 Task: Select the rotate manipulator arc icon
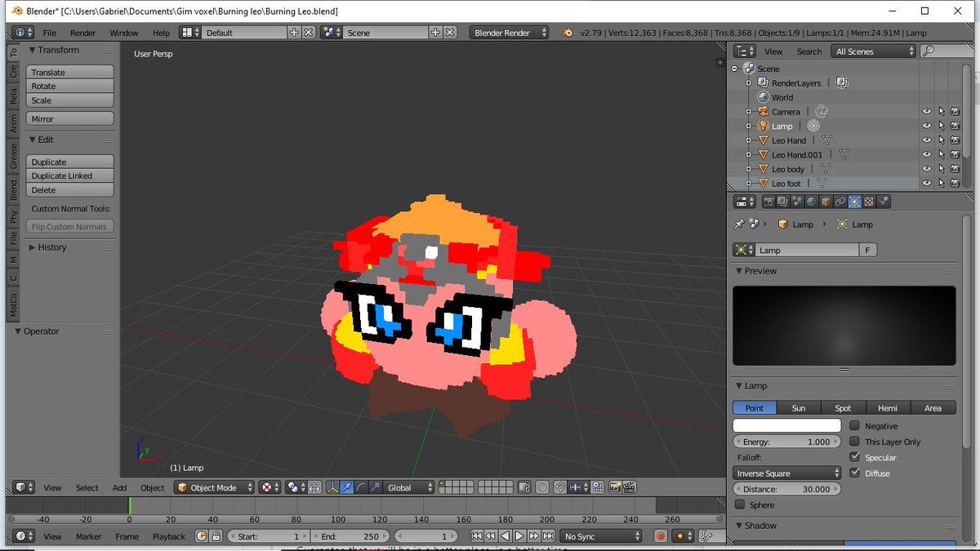click(361, 487)
